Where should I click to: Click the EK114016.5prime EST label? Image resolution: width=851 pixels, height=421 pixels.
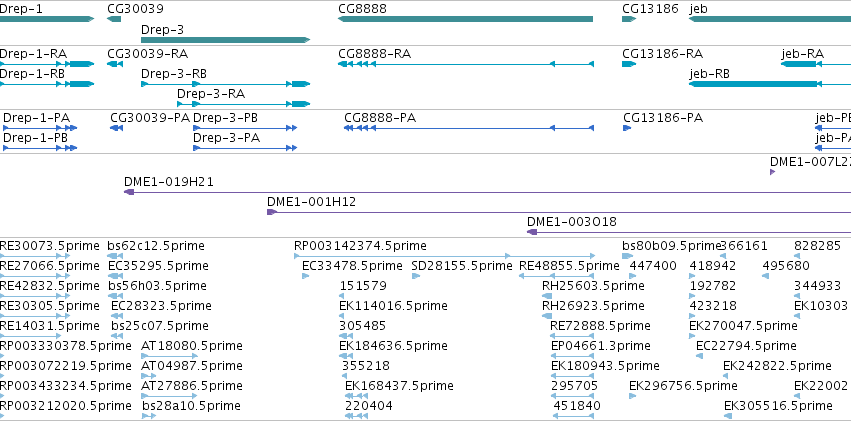[x=393, y=306]
